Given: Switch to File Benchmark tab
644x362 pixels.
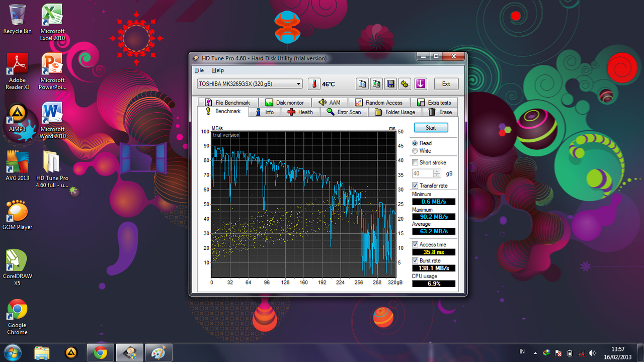Looking at the screenshot, I should click(227, 103).
